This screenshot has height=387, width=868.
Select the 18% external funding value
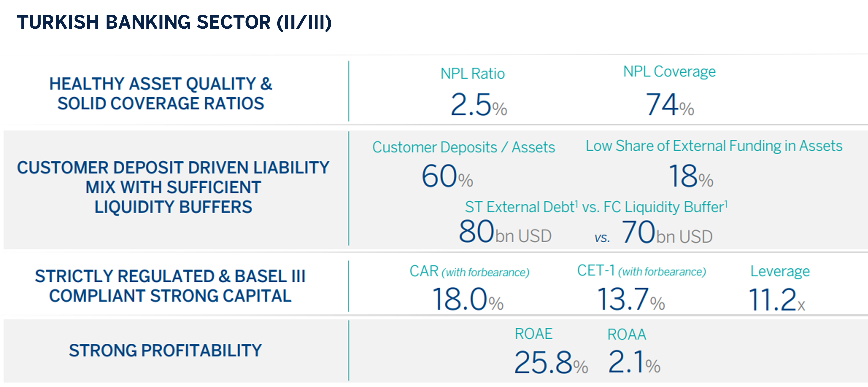[691, 176]
